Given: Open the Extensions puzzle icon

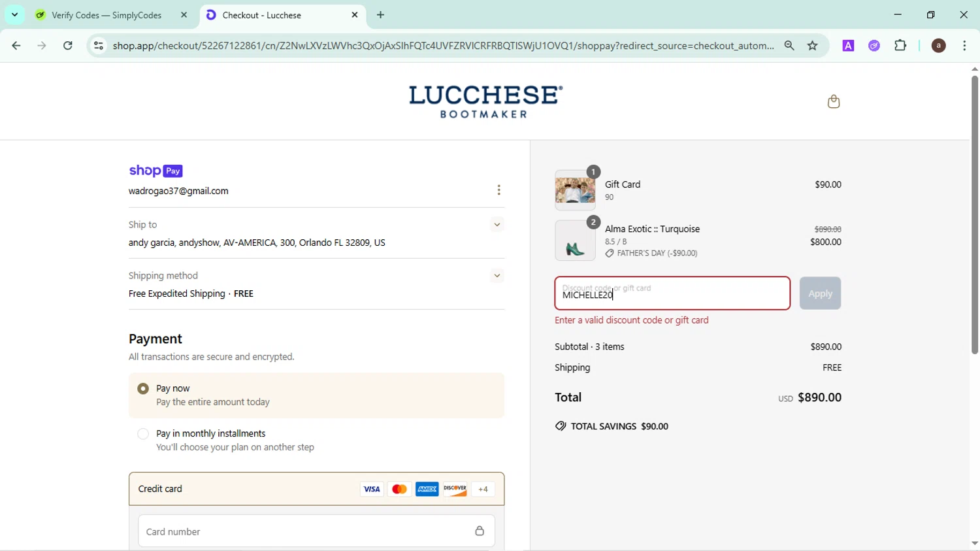Looking at the screenshot, I should click(901, 46).
